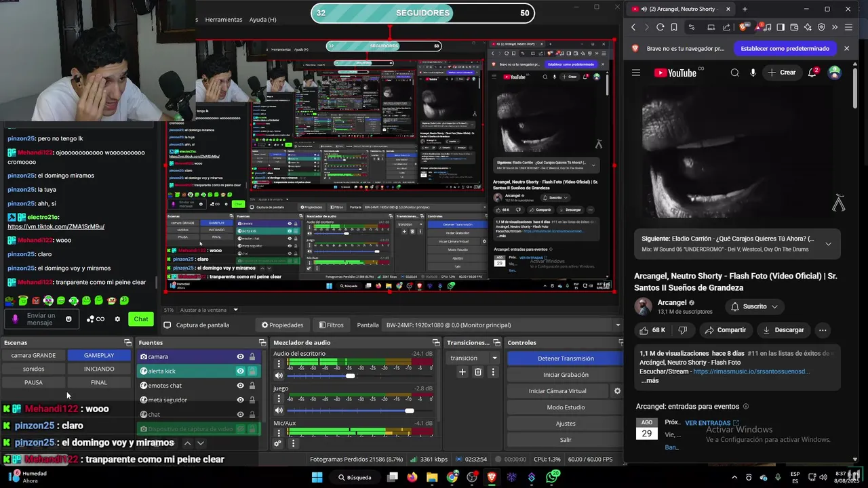The height and width of the screenshot is (488, 868).
Task: Open Brave Shields lion icon
Action: click(x=745, y=27)
